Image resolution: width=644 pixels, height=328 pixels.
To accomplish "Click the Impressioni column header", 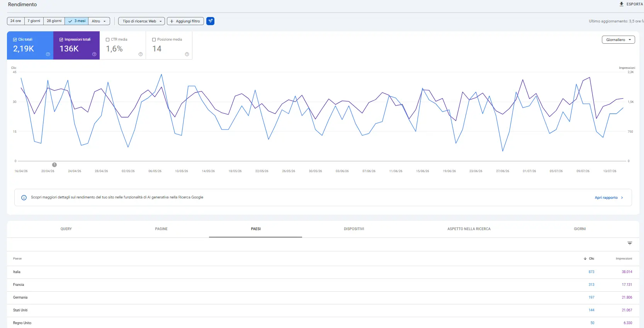I will click(x=624, y=258).
